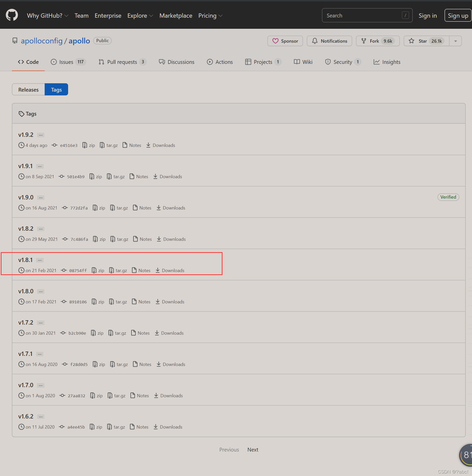Open the v1.6.2 tag link
The height and width of the screenshot is (476, 472).
[x=26, y=416]
